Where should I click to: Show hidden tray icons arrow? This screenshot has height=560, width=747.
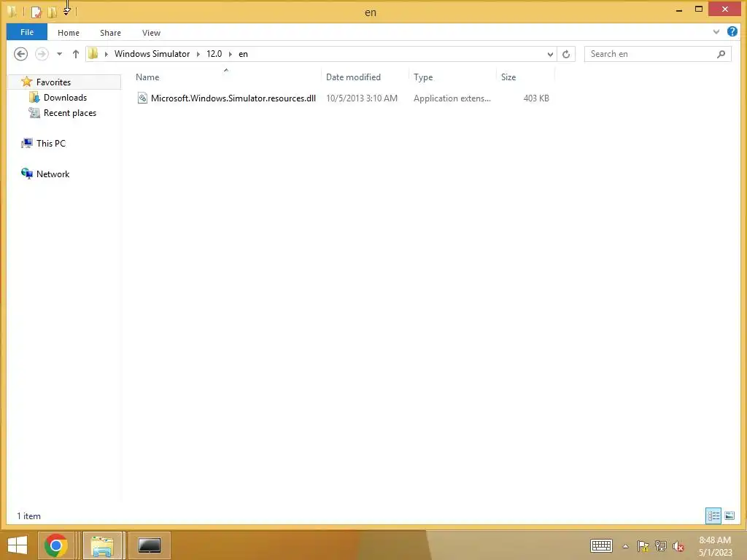click(625, 546)
